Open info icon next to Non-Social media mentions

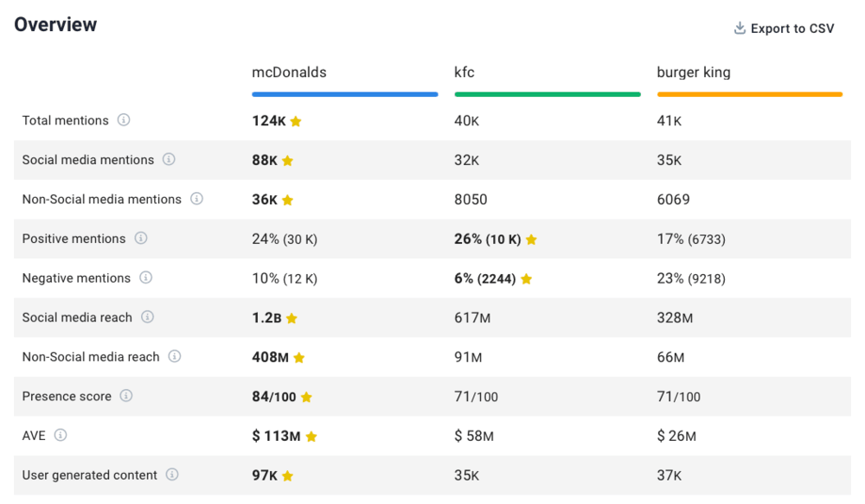(196, 199)
